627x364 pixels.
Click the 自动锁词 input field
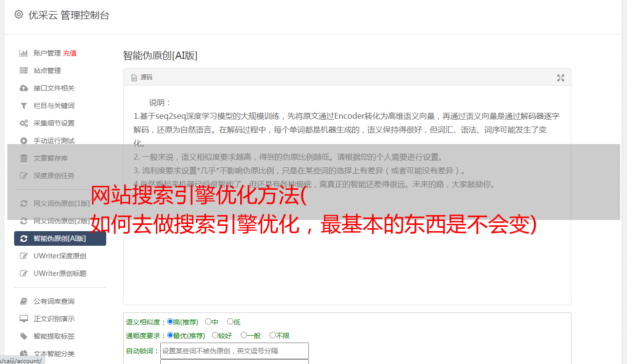click(x=234, y=351)
